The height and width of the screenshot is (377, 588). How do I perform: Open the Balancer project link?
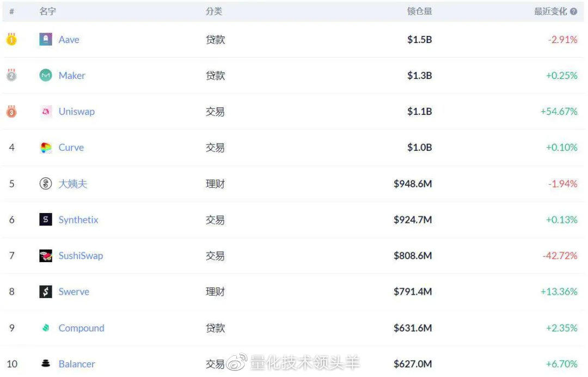[x=77, y=364]
